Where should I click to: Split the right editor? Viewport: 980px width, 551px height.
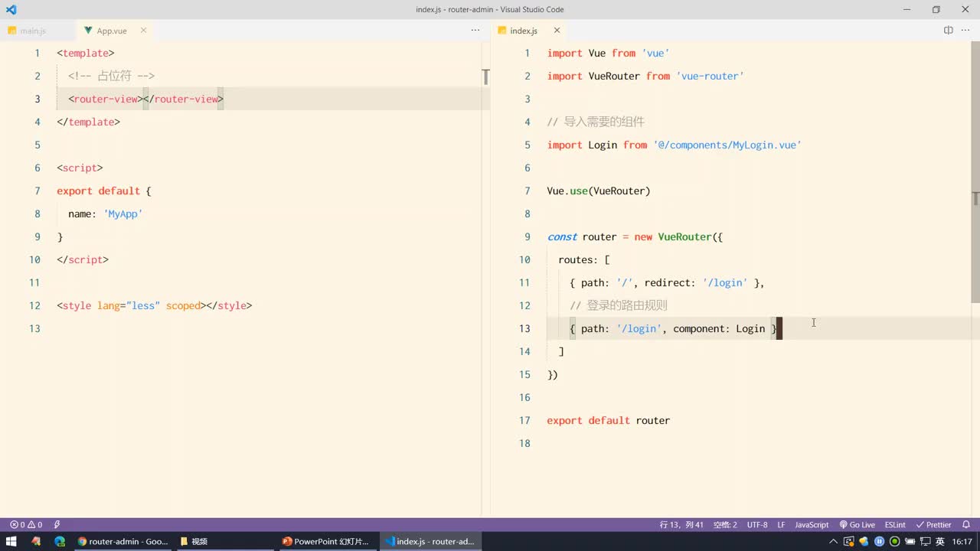tap(948, 31)
